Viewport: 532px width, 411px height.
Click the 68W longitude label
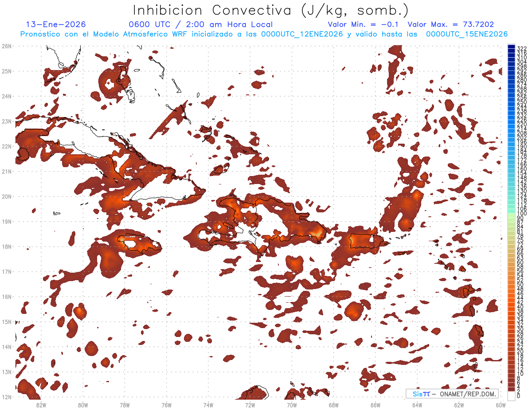[334, 405]
